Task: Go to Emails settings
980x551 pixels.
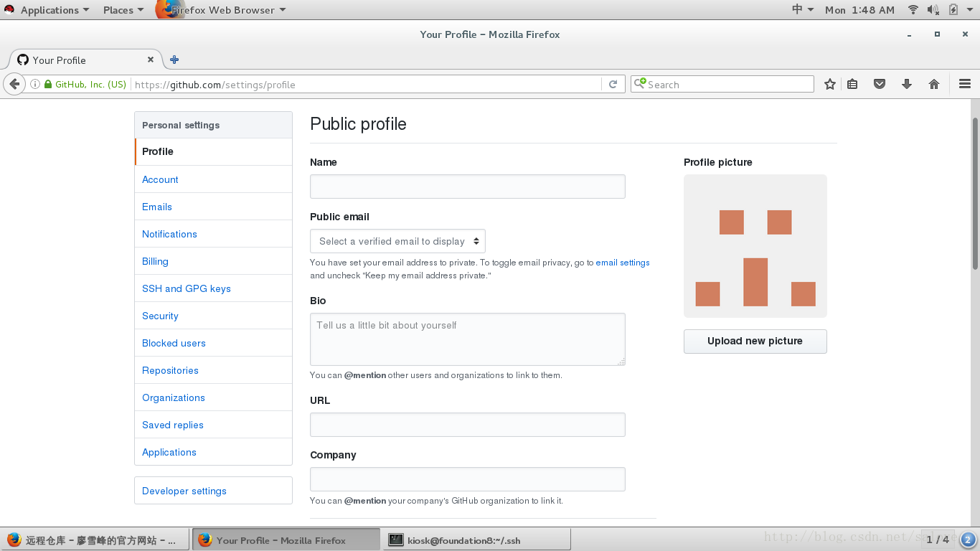Action: point(157,207)
